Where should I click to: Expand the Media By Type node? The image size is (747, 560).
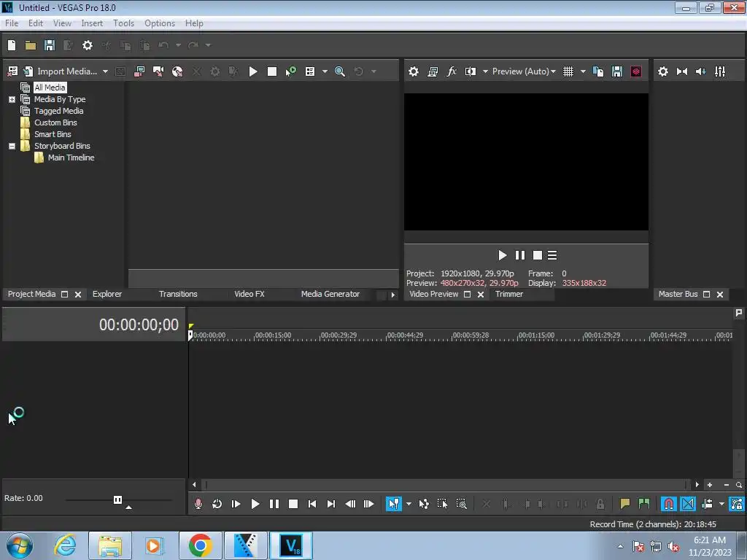[x=12, y=99]
